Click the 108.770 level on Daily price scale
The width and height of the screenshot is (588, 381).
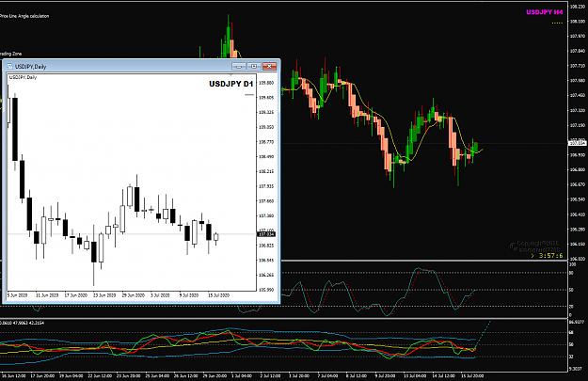pyautogui.click(x=266, y=142)
